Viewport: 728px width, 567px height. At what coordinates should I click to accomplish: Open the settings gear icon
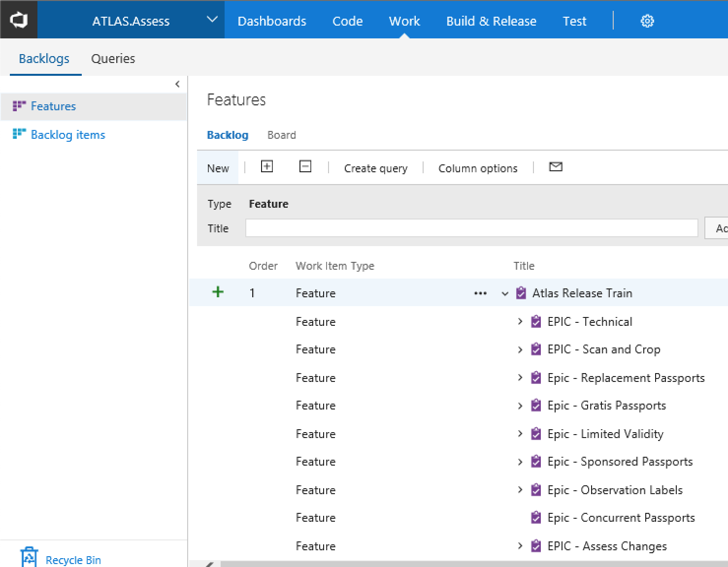tap(647, 21)
